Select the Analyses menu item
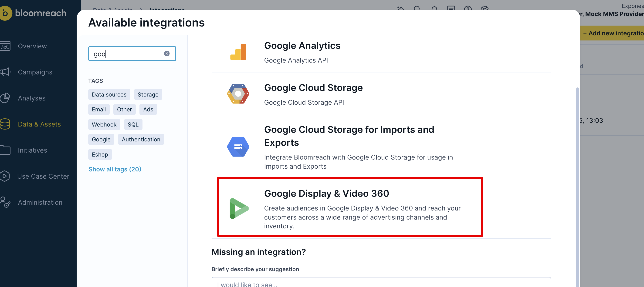The height and width of the screenshot is (287, 644). pyautogui.click(x=32, y=98)
